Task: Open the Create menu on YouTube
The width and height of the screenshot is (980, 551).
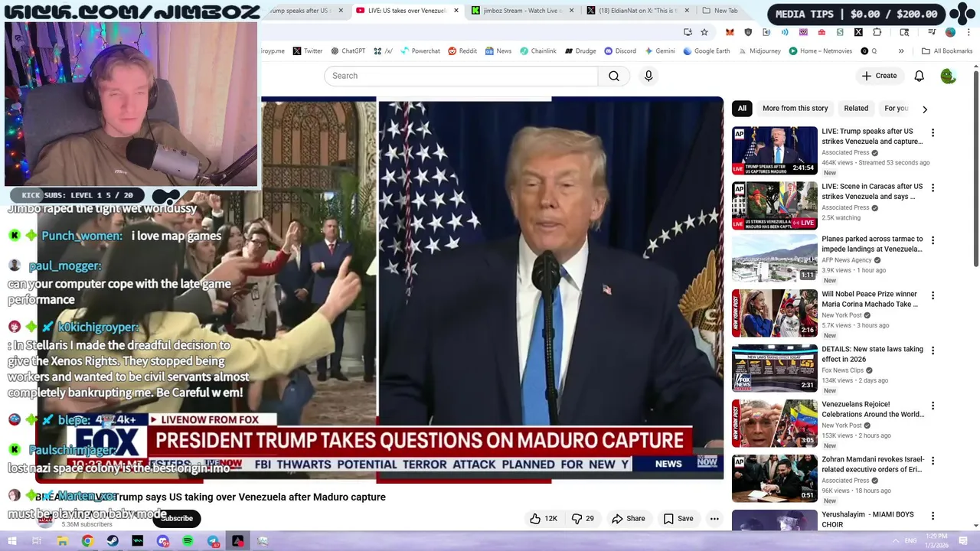Action: coord(879,76)
